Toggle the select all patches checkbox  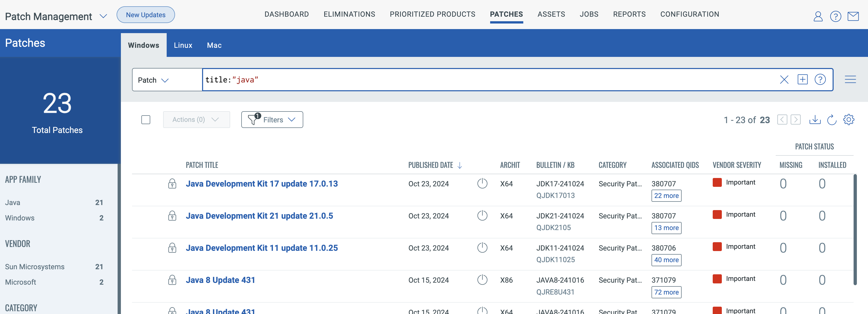point(146,120)
